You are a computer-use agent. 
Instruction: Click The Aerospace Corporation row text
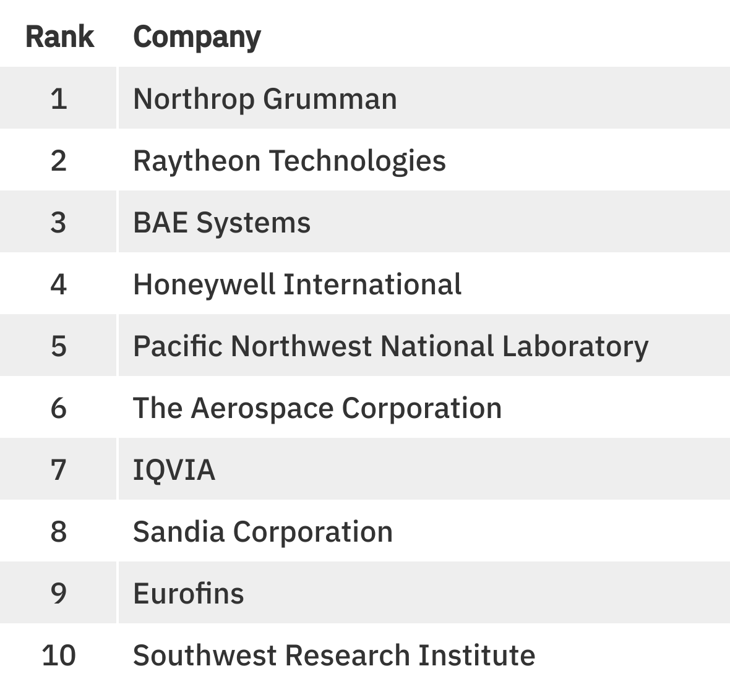point(317,408)
